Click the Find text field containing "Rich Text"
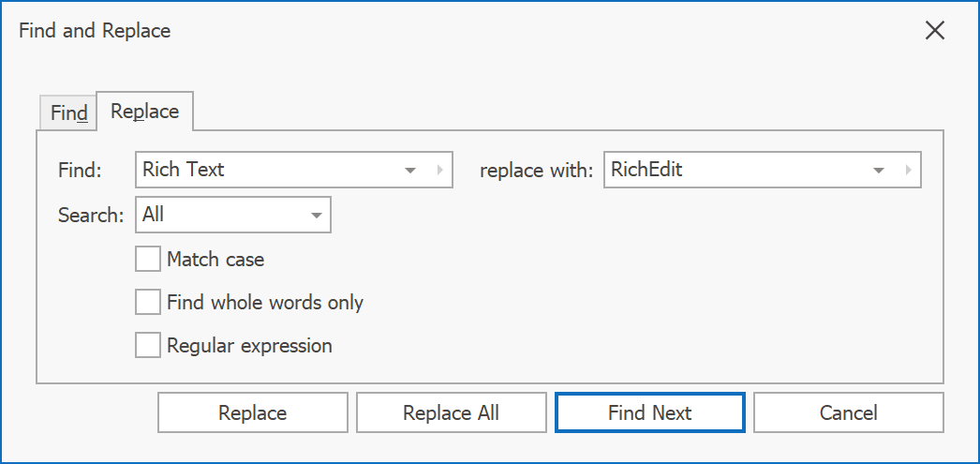Viewport: 980px width, 464px height. click(267, 170)
